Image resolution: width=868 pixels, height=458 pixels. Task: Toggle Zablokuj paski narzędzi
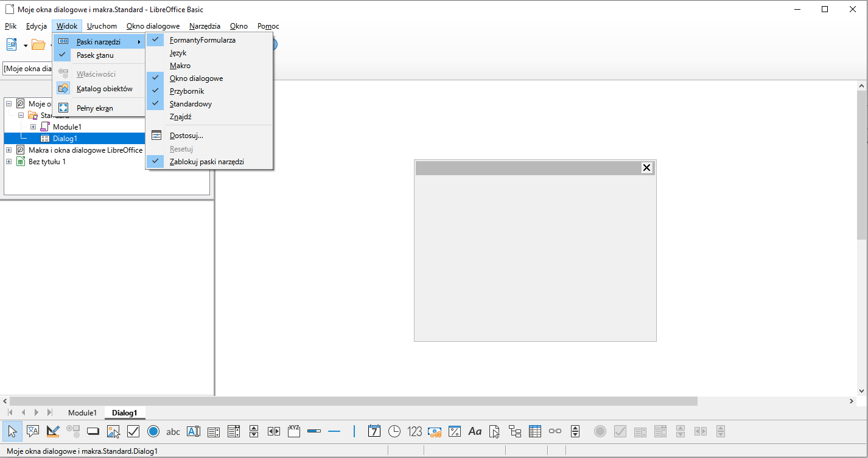pyautogui.click(x=209, y=162)
